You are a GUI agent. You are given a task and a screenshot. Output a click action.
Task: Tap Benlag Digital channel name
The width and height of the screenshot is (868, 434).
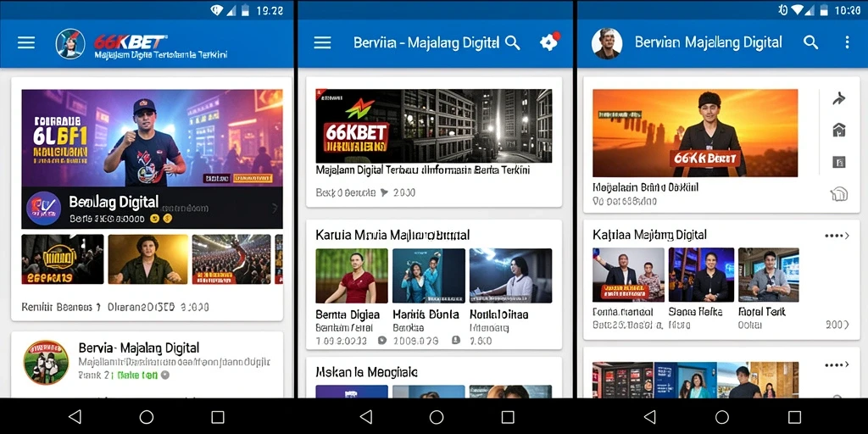114,202
